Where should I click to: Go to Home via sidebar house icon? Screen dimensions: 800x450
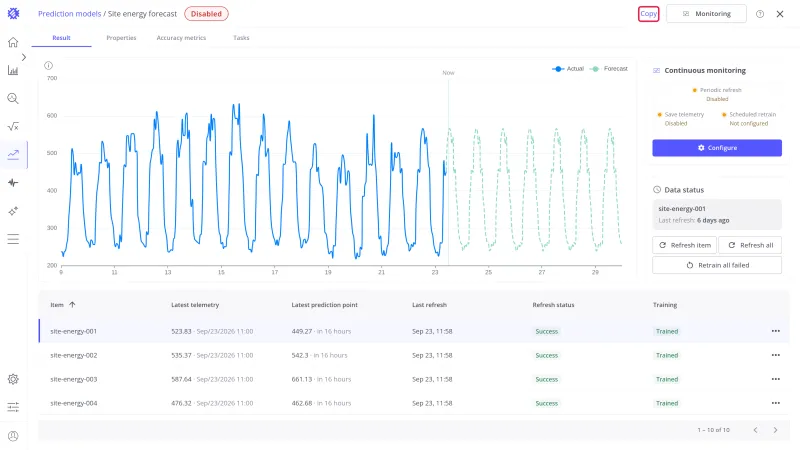pos(13,42)
